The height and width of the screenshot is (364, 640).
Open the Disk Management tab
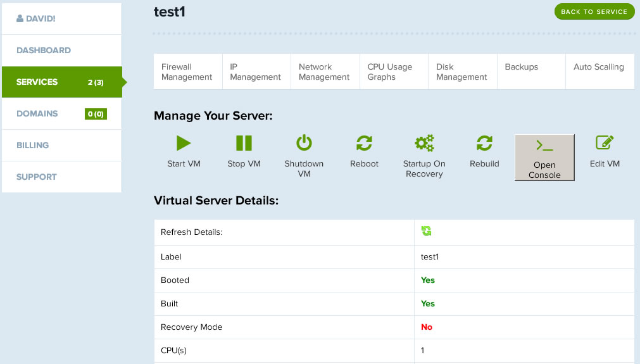point(463,72)
